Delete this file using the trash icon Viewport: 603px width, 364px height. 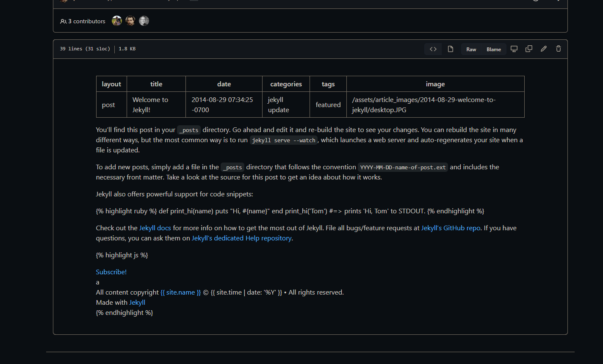pos(559,49)
